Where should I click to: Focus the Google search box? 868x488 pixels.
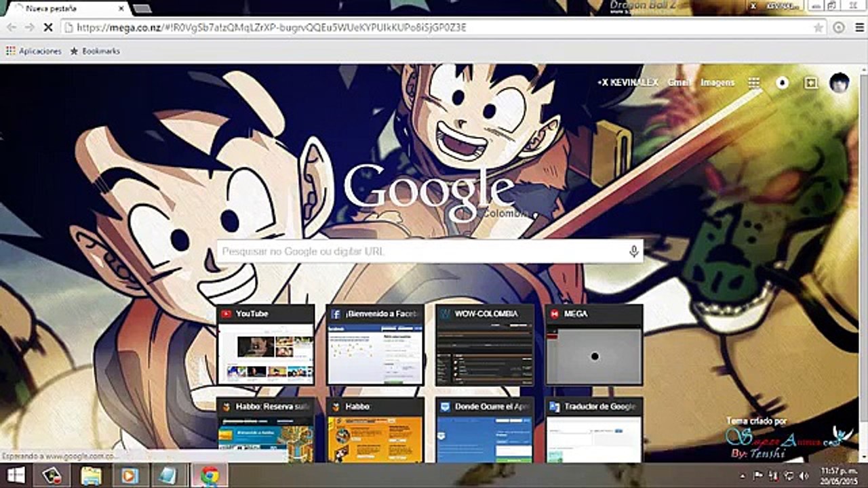point(430,251)
